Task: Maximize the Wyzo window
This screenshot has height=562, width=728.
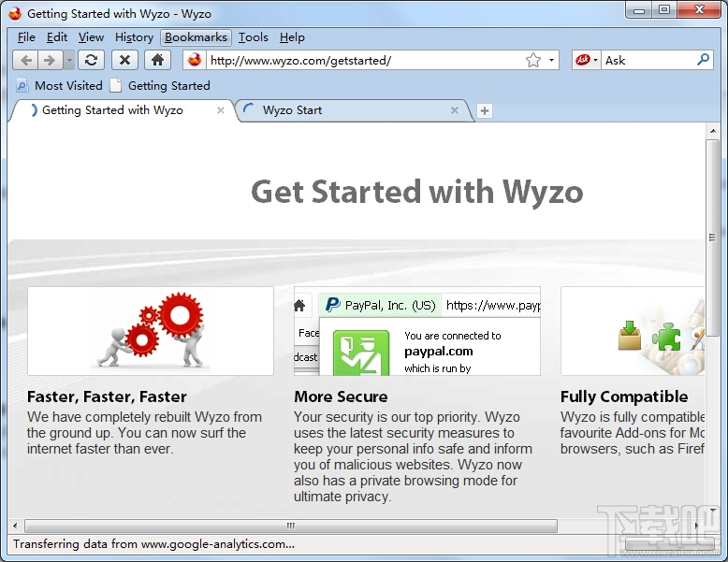Action: 664,10
